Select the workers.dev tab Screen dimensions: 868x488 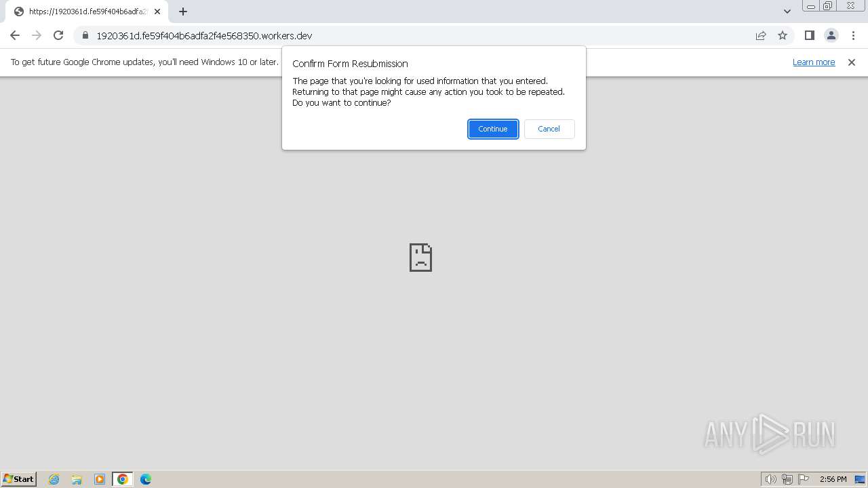click(87, 12)
